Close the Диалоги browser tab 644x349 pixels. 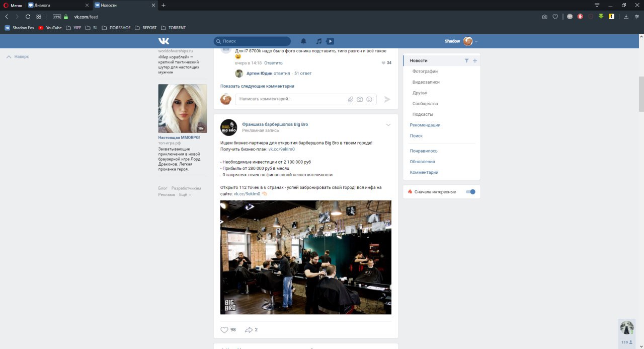[x=87, y=5]
